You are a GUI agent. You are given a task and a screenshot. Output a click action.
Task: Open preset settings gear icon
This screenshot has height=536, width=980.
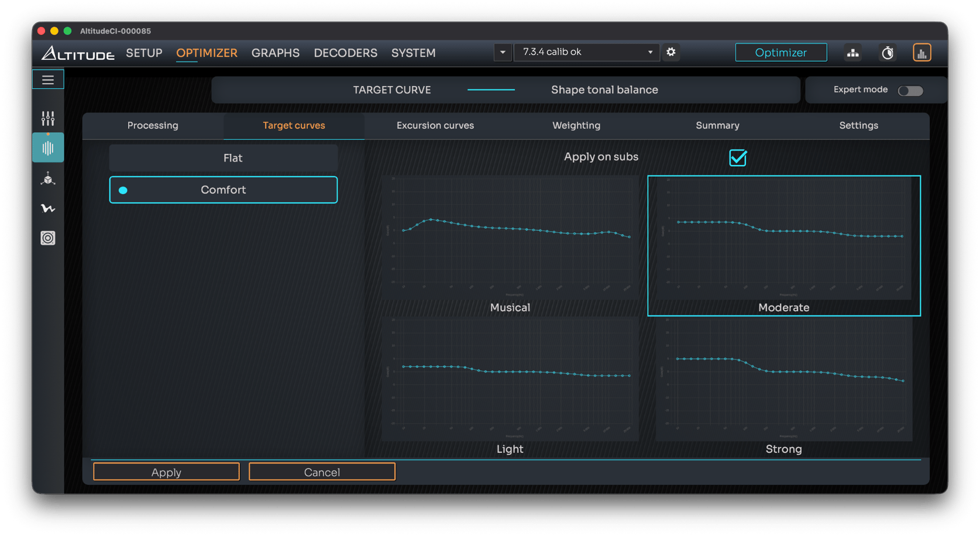click(671, 52)
